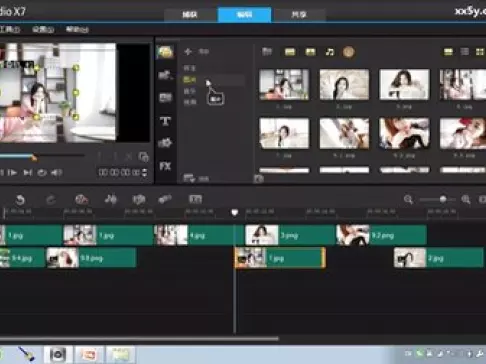Click the plus Add folder button in library
This screenshot has height=364, width=486.
coord(188,52)
